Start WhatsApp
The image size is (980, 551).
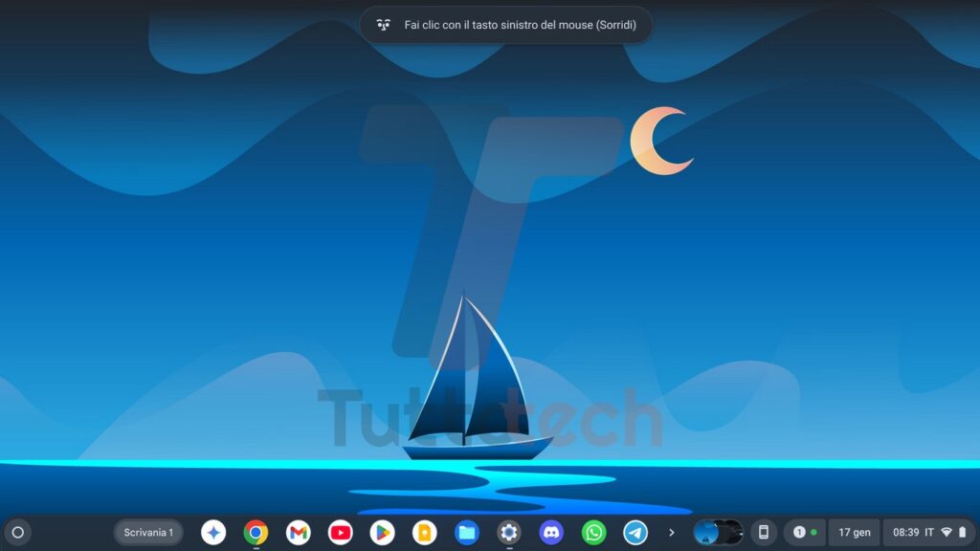click(x=593, y=533)
